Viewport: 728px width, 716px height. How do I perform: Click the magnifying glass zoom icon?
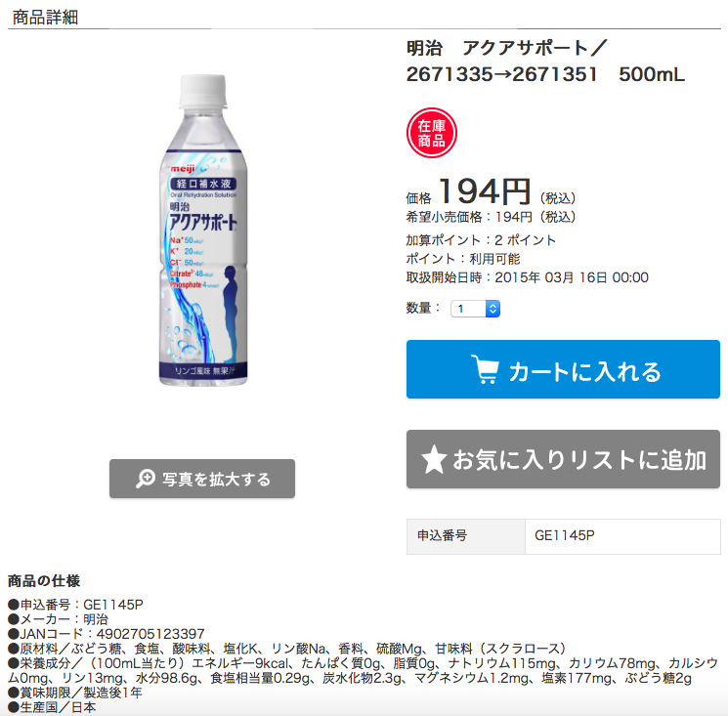(x=146, y=479)
